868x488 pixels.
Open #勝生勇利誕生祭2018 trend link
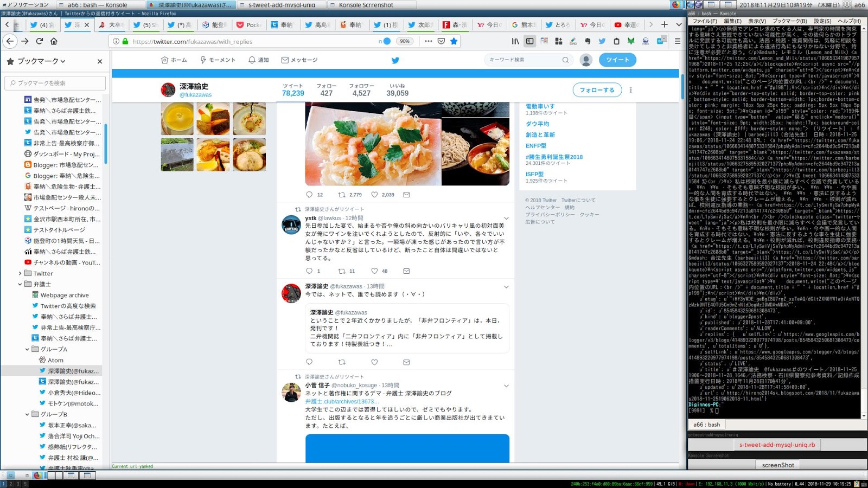pos(554,157)
